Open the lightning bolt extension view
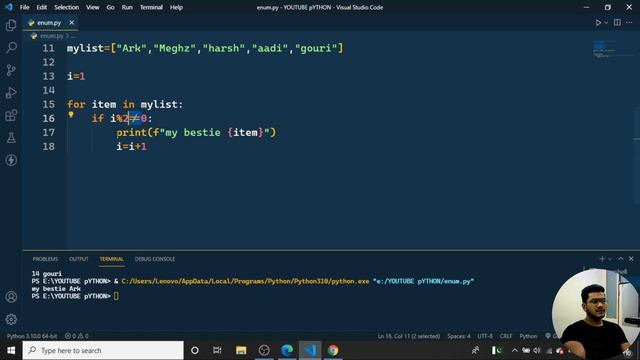640x360 pixels. (x=11, y=160)
